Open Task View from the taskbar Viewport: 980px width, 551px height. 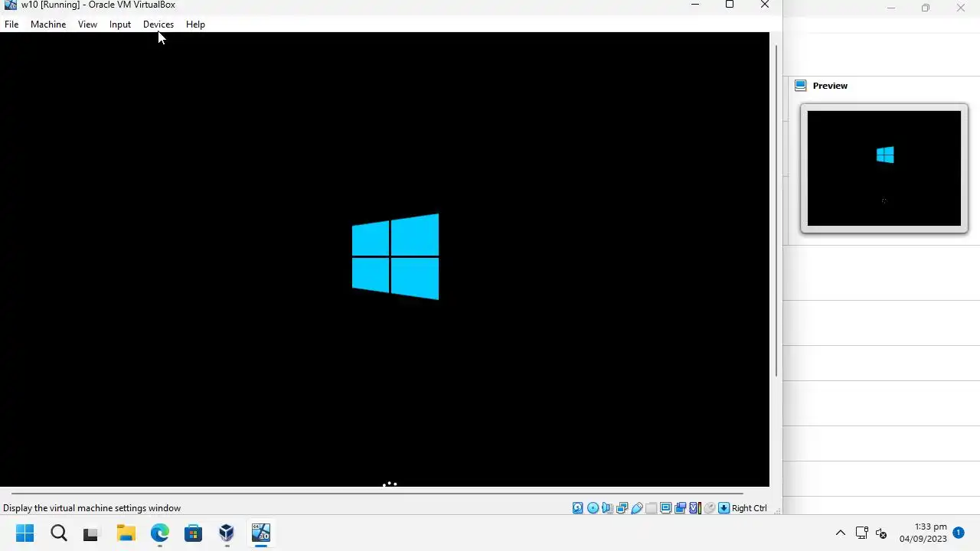90,533
